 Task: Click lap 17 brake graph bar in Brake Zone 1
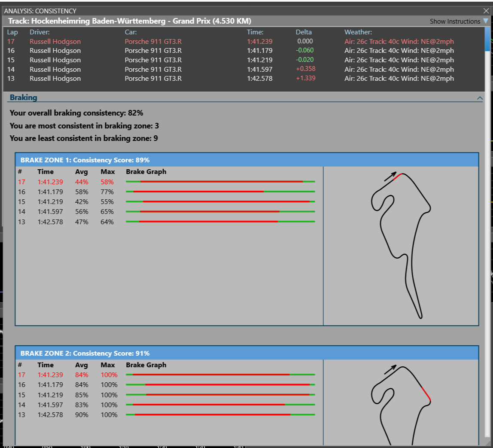pos(220,182)
